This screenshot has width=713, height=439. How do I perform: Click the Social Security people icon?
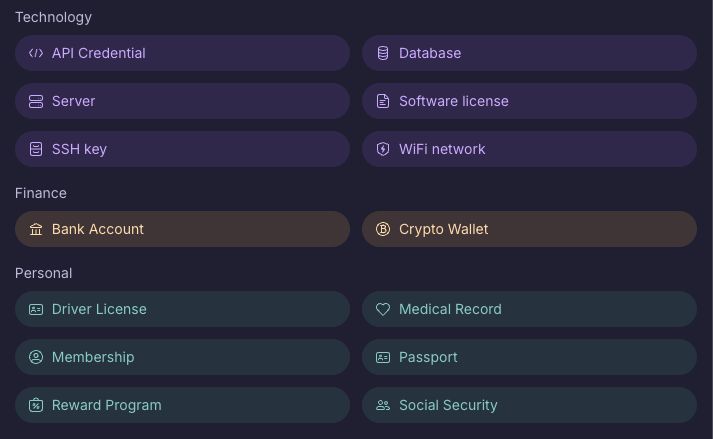coord(383,405)
